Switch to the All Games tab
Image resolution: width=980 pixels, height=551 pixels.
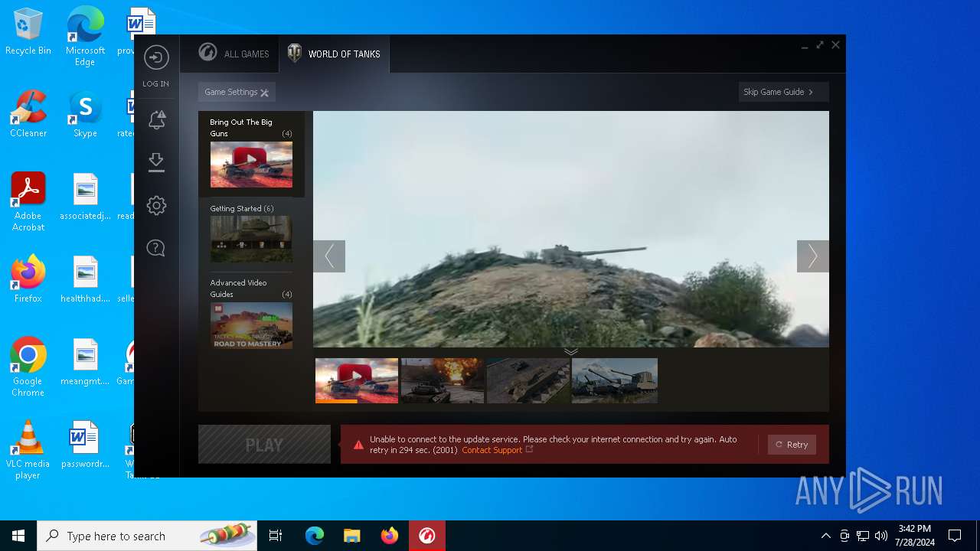230,54
